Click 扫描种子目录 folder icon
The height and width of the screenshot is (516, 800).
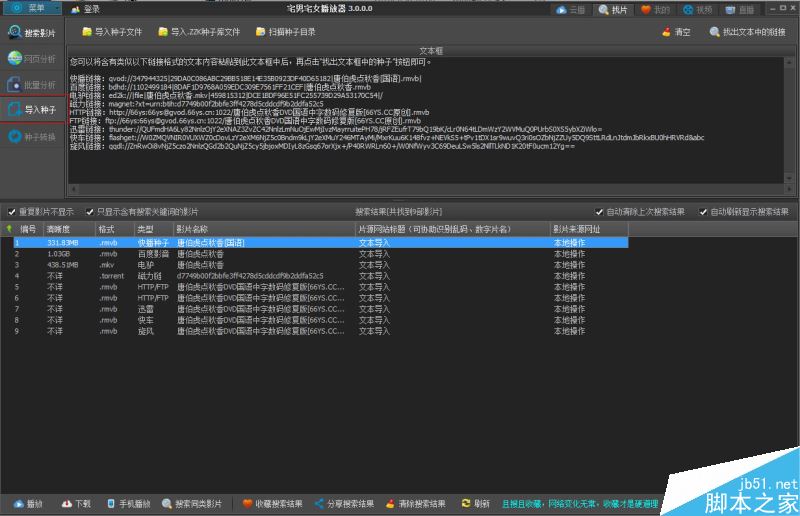click(x=260, y=32)
